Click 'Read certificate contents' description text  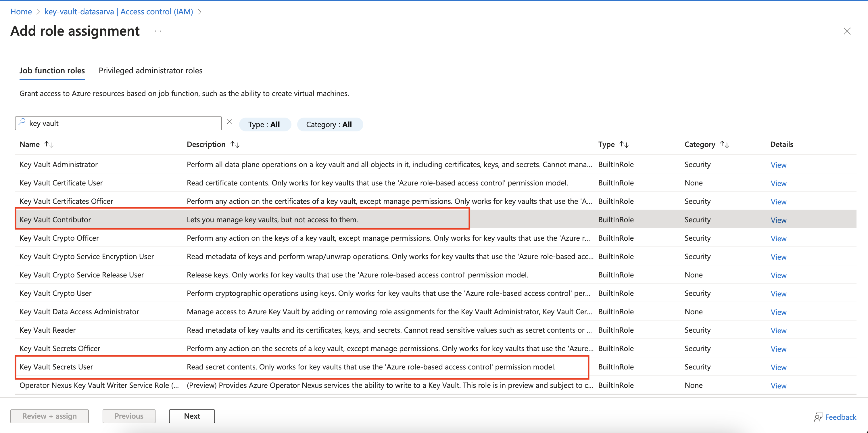point(377,183)
